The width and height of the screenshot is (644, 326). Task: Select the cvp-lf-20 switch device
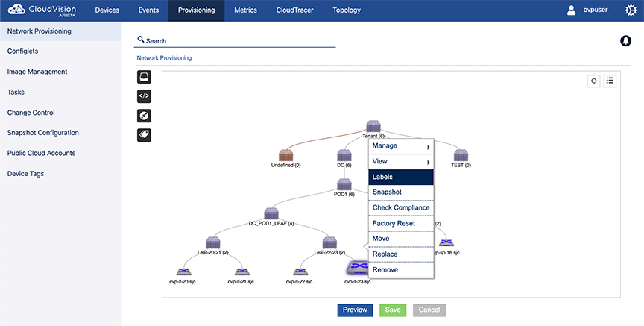tap(184, 272)
